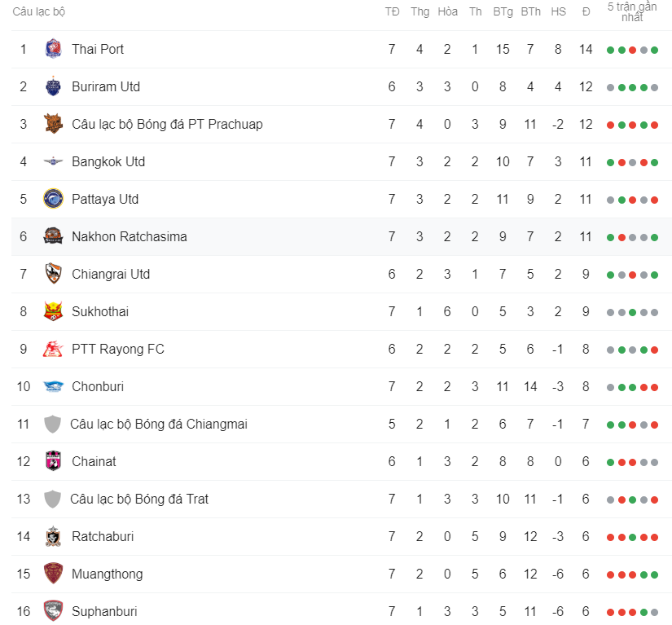672x625 pixels.
Task: Click the Muangthong club crest
Action: pos(53,574)
